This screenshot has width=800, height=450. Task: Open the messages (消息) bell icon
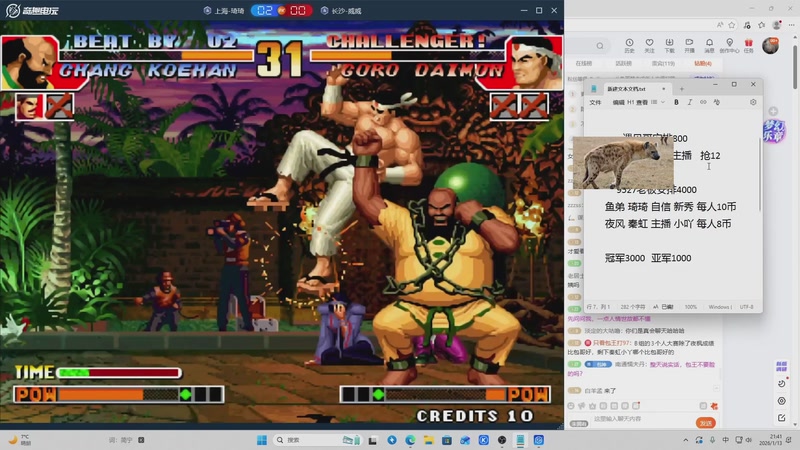709,45
